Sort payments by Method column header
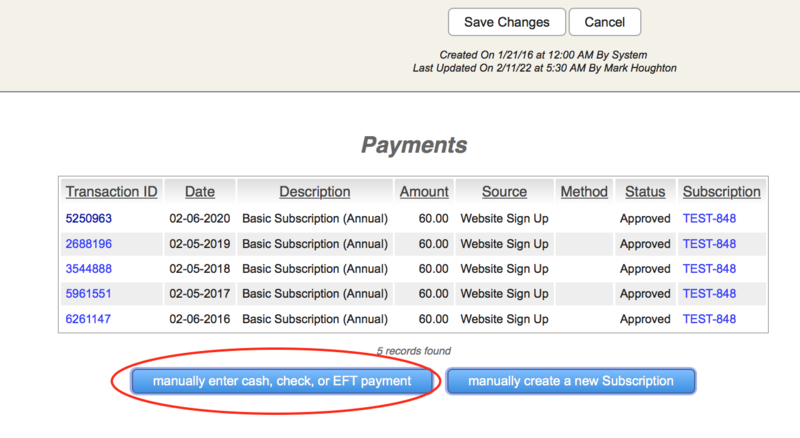 tap(584, 192)
